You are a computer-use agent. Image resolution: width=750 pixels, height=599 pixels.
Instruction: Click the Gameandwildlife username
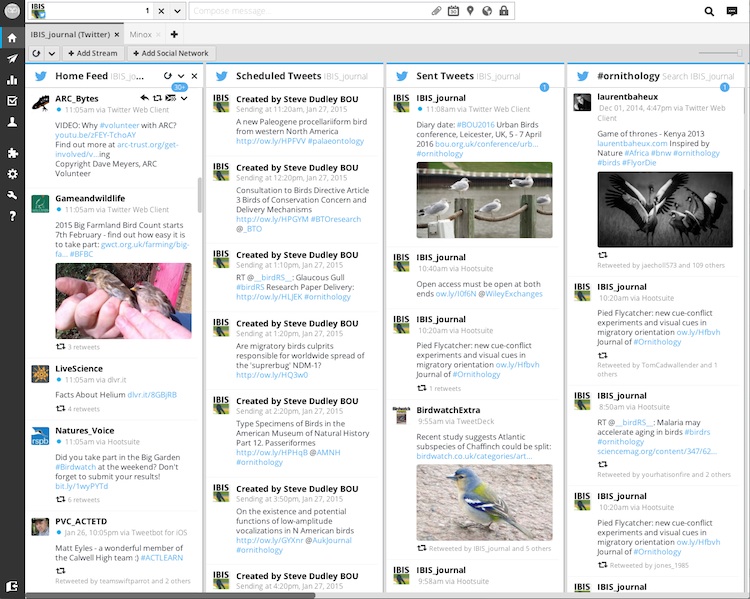(90, 198)
